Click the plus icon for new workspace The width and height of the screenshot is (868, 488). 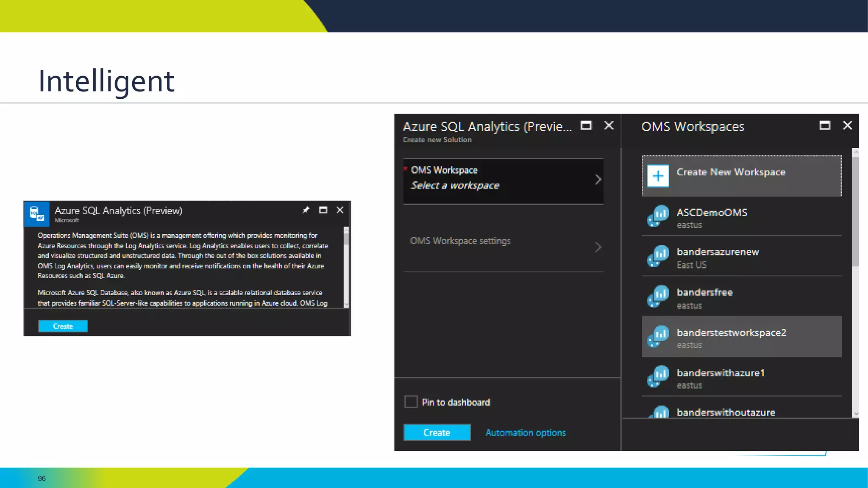point(658,176)
